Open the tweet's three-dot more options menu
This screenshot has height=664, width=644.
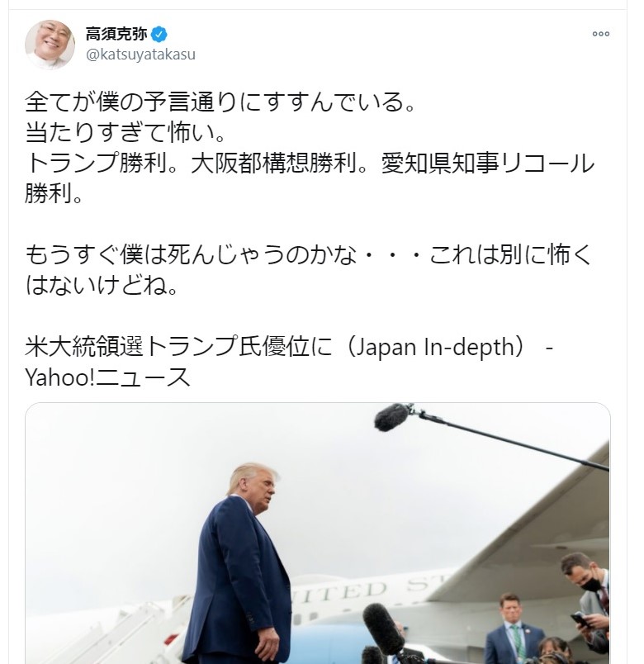[x=600, y=34]
